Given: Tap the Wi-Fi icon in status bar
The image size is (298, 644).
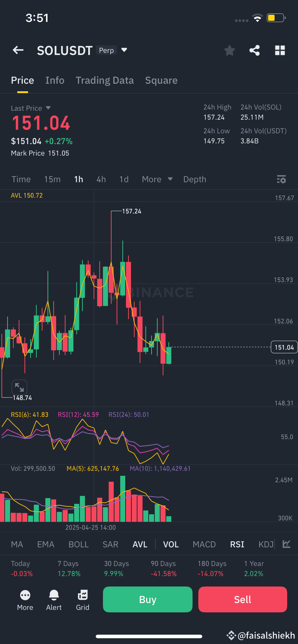Looking at the screenshot, I should pos(257,18).
